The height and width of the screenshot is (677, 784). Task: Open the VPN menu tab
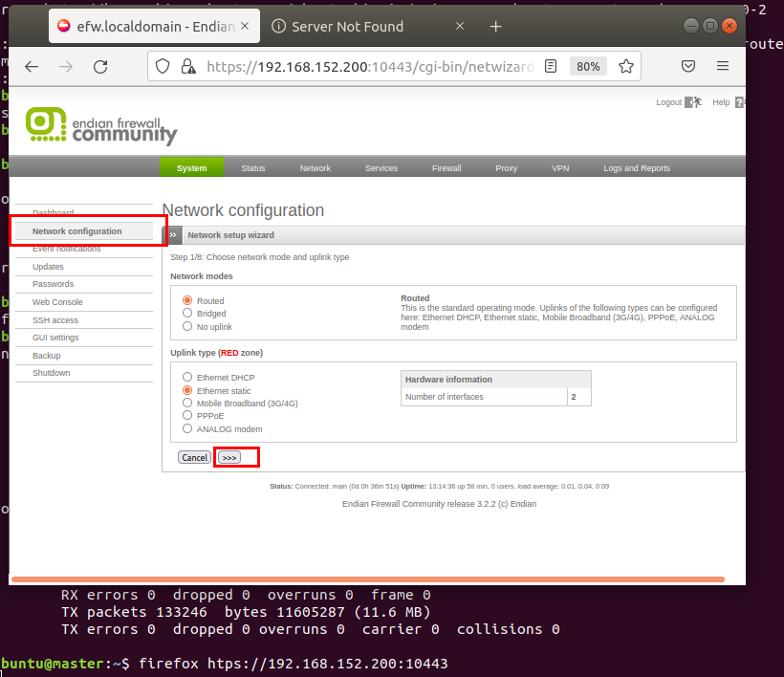pyautogui.click(x=560, y=168)
